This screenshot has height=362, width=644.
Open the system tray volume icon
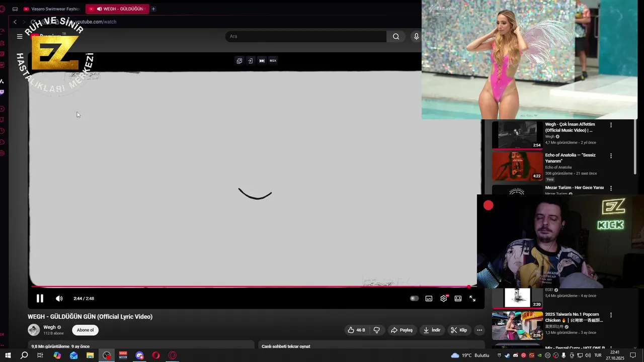[588, 355]
